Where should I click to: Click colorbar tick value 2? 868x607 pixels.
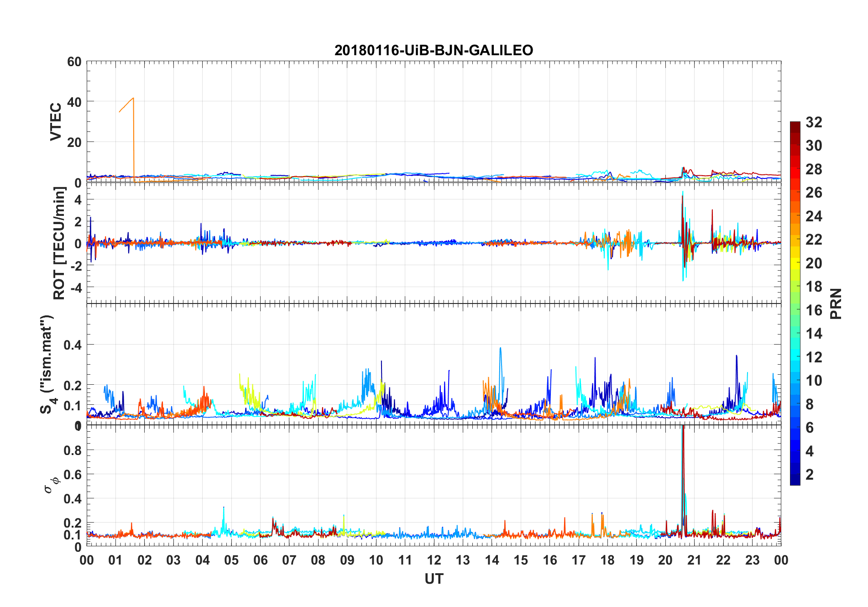click(810, 474)
